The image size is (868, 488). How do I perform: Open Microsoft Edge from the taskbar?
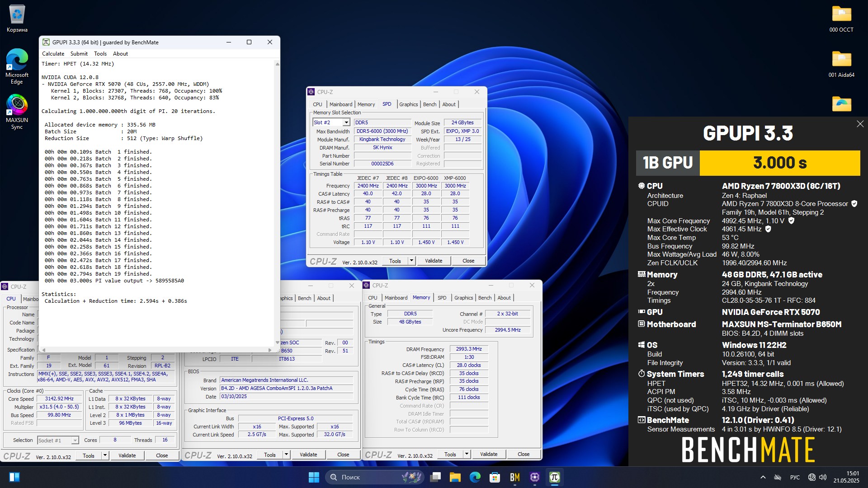tap(475, 477)
